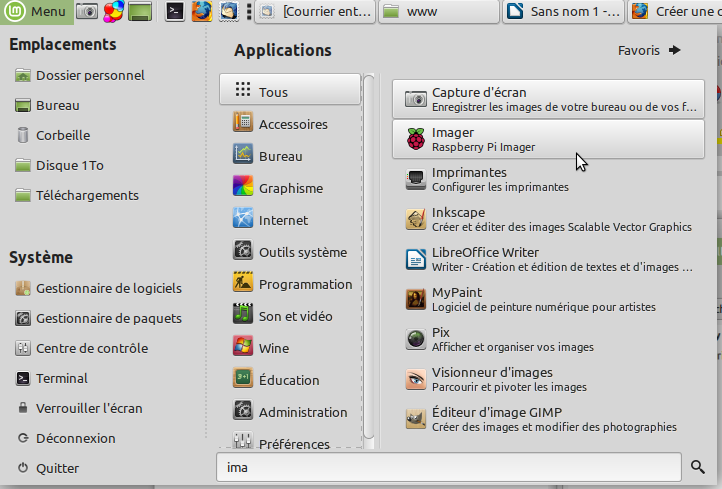Screen dimensions: 722x489
Task: Switch to Favoris view
Action: click(x=649, y=50)
